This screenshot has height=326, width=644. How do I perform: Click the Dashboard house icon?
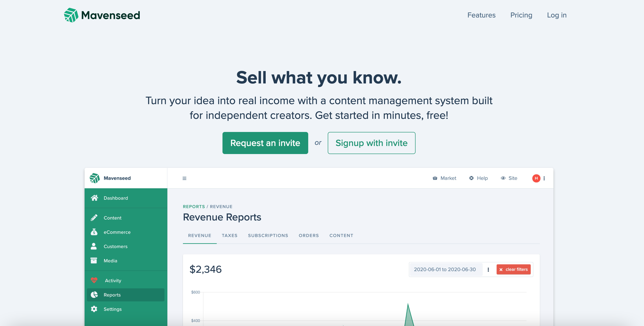(94, 198)
